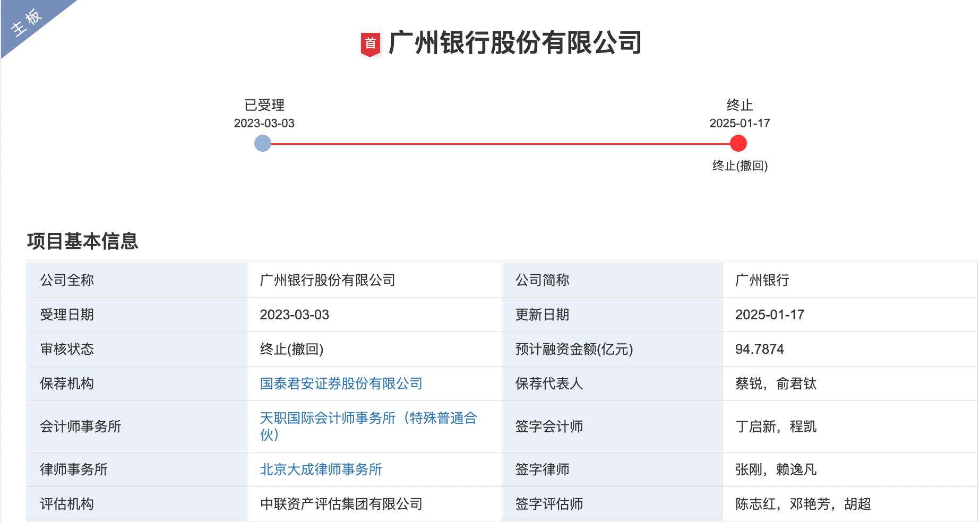Click the 主板 corner ribbon
Image resolution: width=980 pixels, height=523 pixels.
pos(27,22)
